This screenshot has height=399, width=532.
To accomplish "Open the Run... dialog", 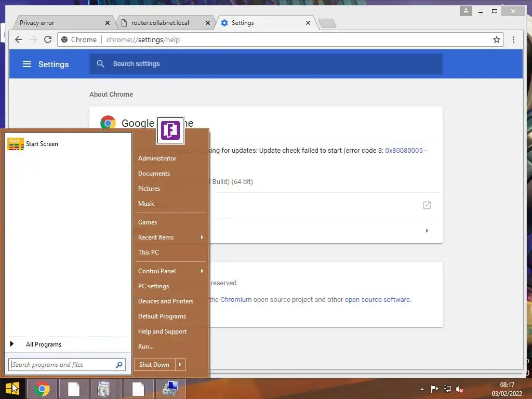I will tap(146, 347).
